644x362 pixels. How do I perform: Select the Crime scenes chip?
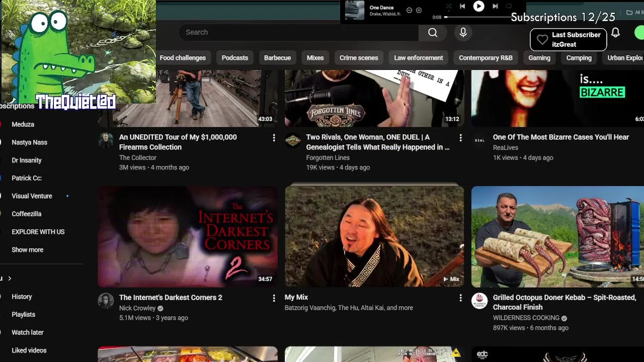(359, 58)
